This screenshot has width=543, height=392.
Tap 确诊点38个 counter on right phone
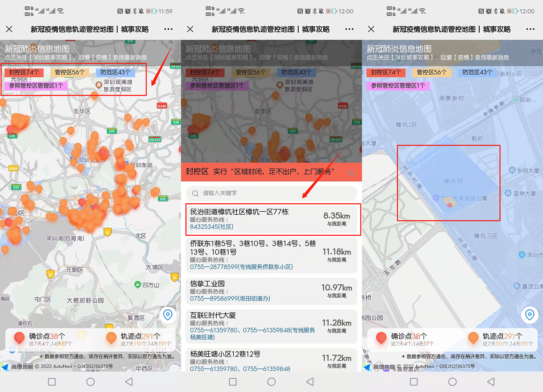click(409, 336)
